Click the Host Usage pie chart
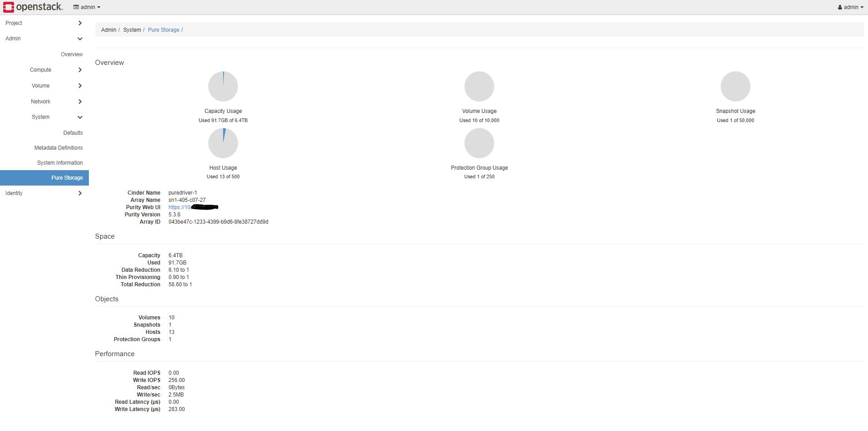The image size is (868, 431). pos(223,143)
